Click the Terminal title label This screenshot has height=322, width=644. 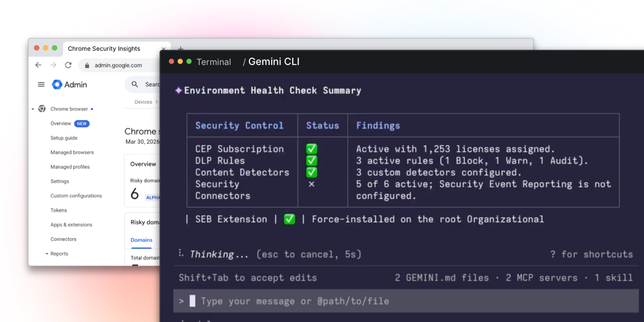click(x=214, y=62)
